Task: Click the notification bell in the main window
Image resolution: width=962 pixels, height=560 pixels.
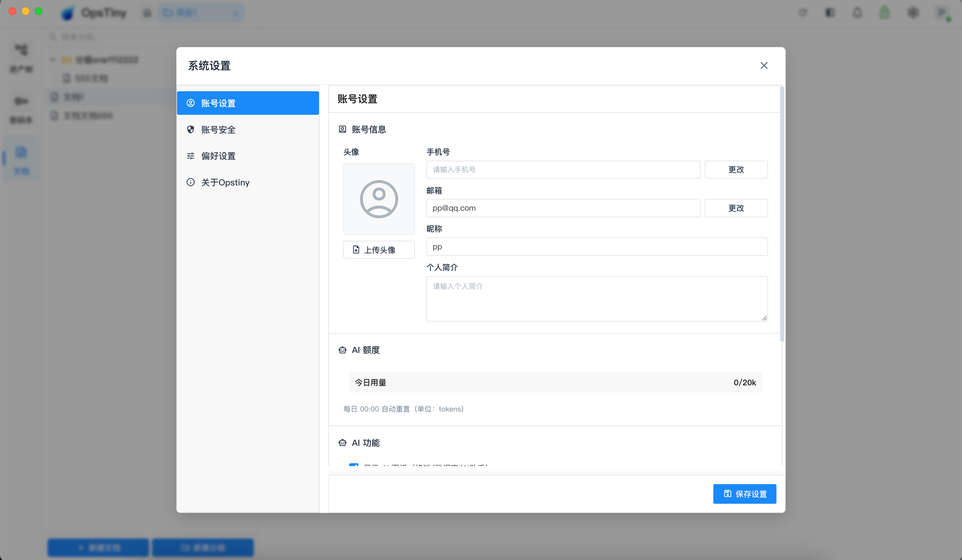Action: coord(857,13)
